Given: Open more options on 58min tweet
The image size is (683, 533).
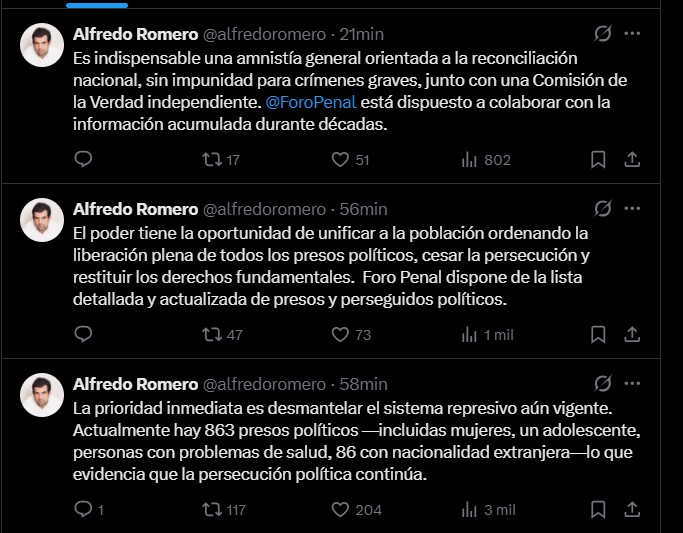Looking at the screenshot, I should 632,383.
